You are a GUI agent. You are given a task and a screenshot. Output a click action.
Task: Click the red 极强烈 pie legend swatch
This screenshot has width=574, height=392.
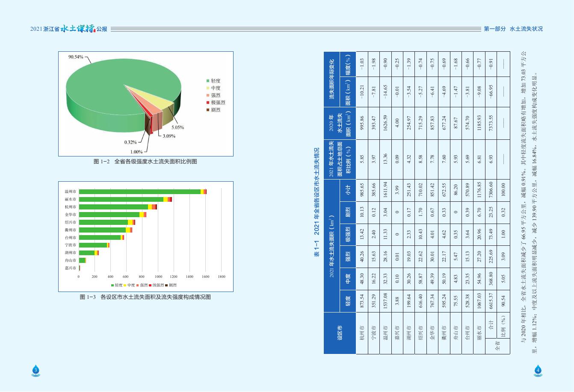pyautogui.click(x=208, y=103)
